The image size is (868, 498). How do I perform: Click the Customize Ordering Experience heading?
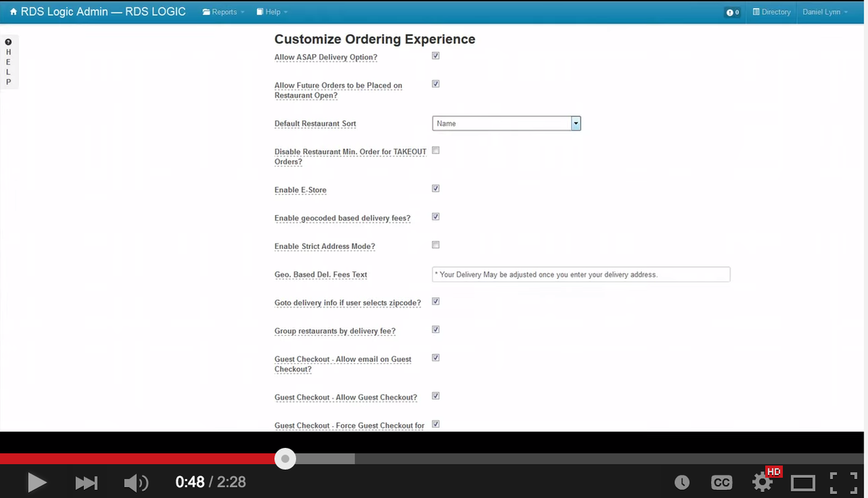point(375,39)
